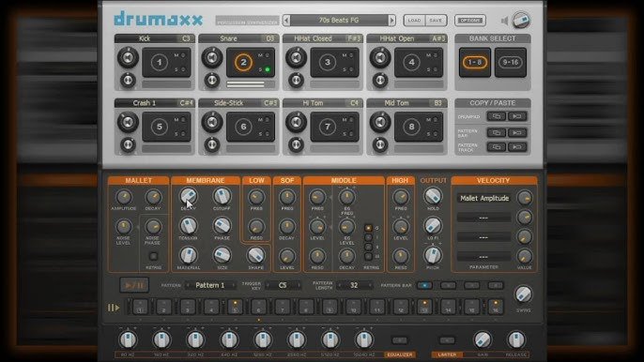Toggle the Limiter on/off switch
The width and height of the screenshot is (644, 362).
pos(447,340)
